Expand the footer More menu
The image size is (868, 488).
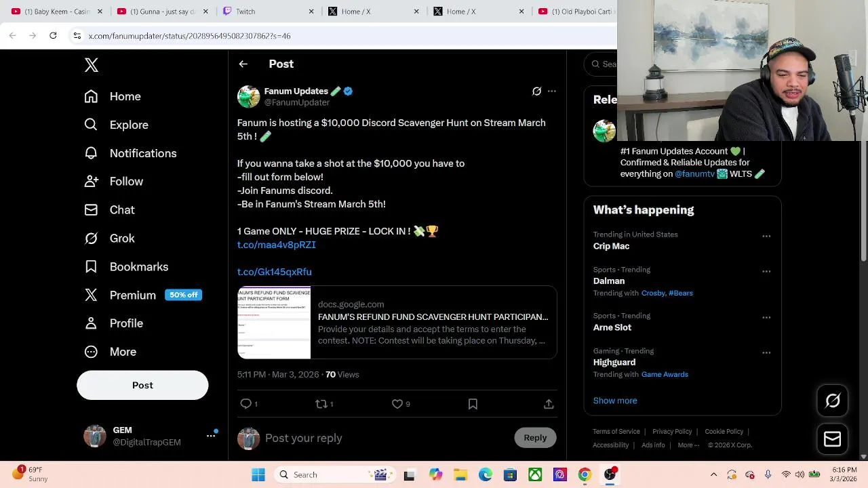point(688,445)
